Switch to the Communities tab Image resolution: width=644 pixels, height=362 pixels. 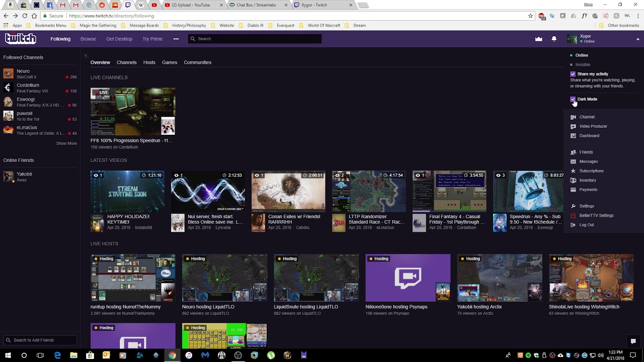pyautogui.click(x=198, y=62)
